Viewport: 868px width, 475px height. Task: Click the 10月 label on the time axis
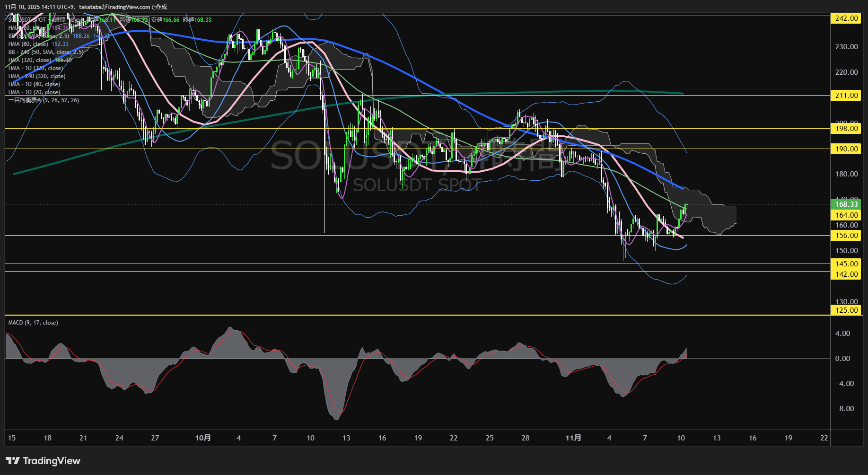pyautogui.click(x=203, y=438)
